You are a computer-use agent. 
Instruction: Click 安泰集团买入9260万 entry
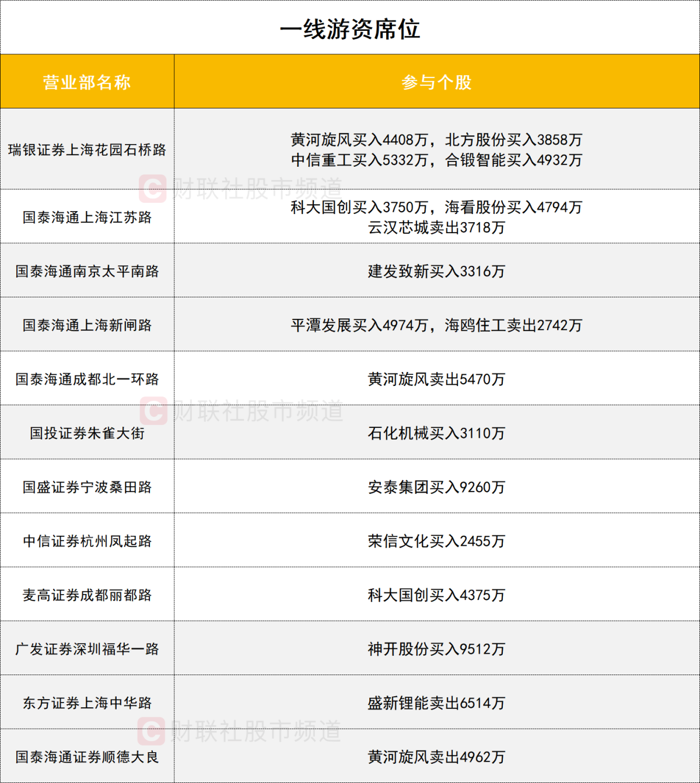[436, 487]
